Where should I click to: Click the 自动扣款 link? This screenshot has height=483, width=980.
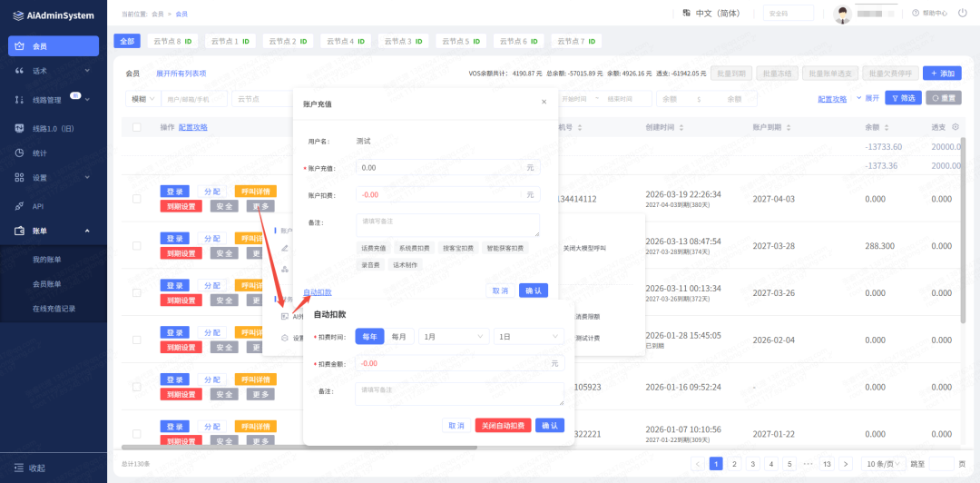coord(317,292)
